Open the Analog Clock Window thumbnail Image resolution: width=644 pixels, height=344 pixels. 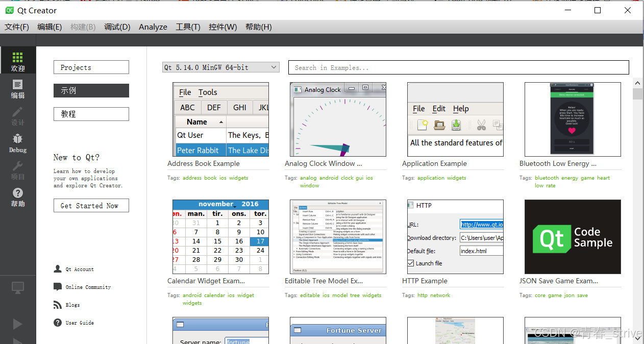pos(338,119)
